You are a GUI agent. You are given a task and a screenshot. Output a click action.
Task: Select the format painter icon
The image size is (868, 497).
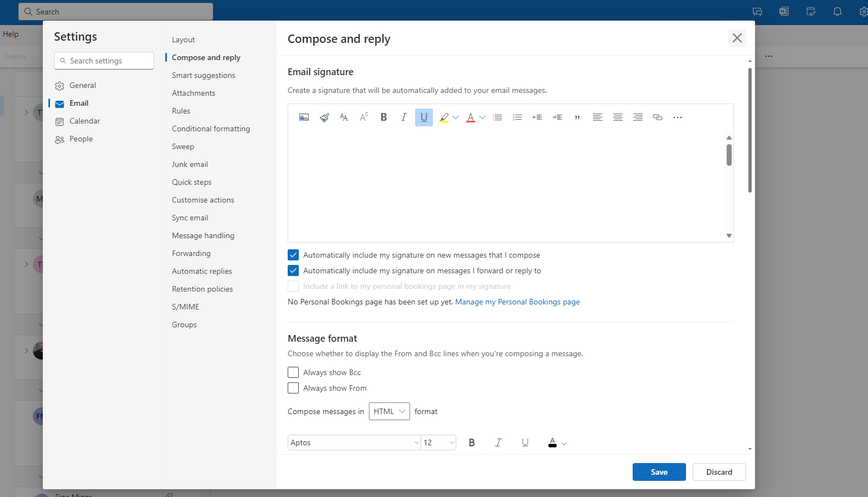coord(324,117)
